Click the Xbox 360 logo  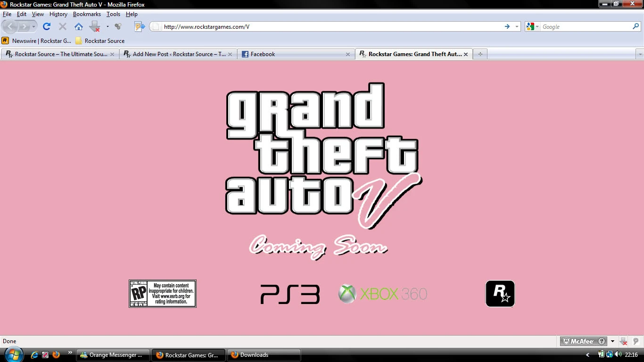(382, 294)
